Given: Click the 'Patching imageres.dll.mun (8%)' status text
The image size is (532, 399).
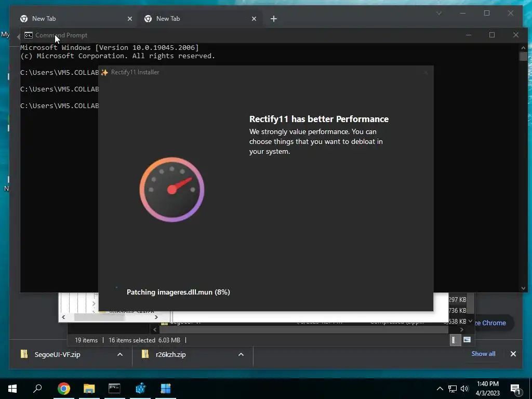Looking at the screenshot, I should pyautogui.click(x=178, y=292).
